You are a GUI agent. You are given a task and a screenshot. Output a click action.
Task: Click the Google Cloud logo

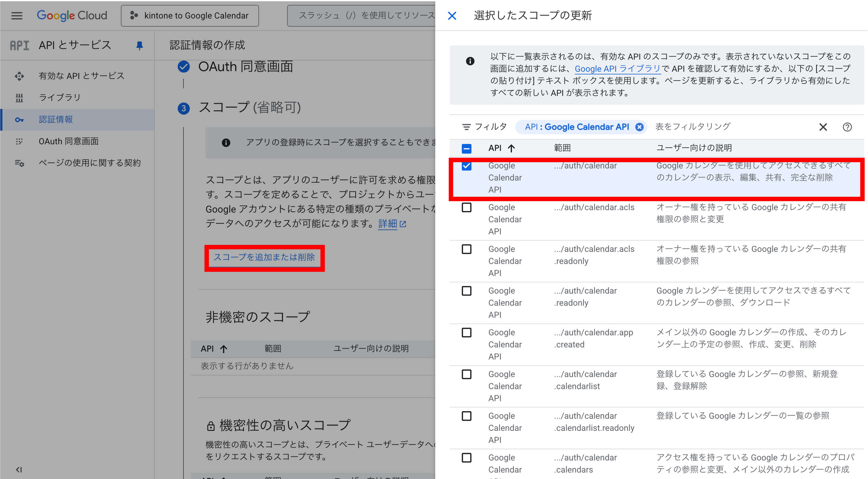coord(72,16)
